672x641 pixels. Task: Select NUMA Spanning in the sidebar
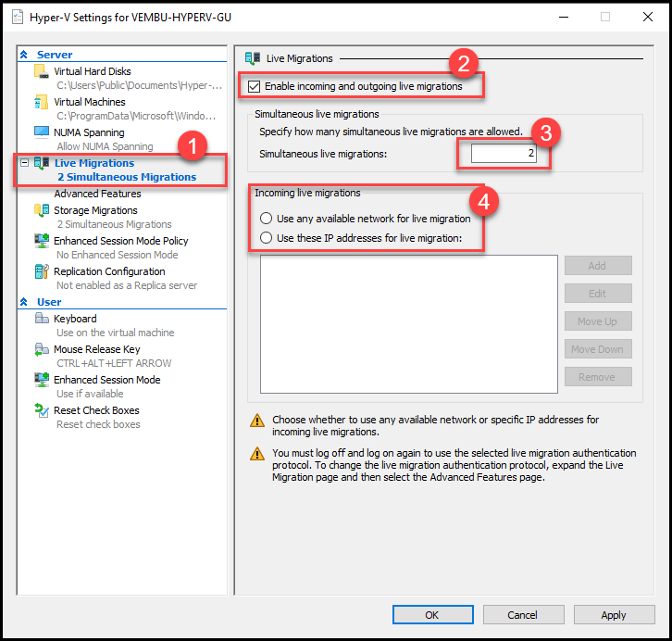click(x=89, y=132)
